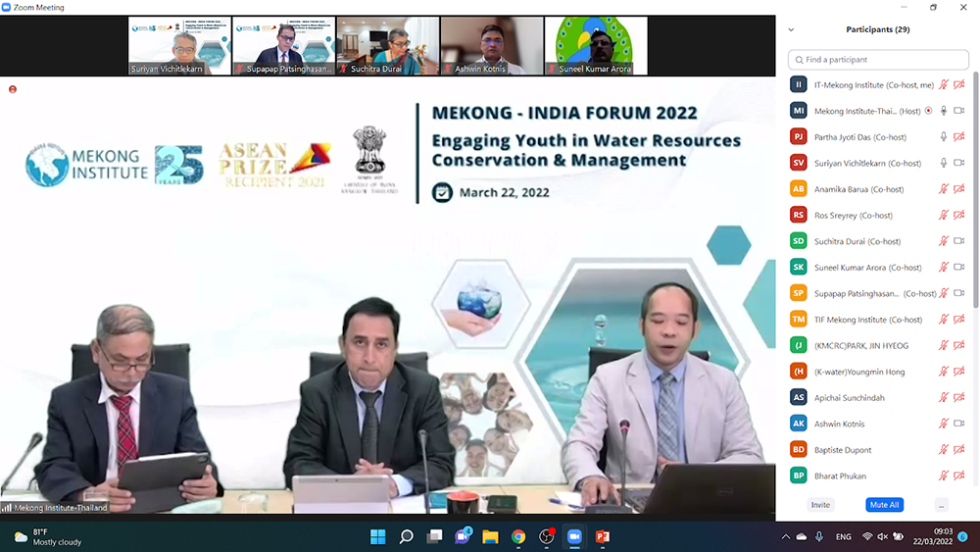Click video icon for Ashwin Kotnis row
This screenshot has height=552, width=980.
click(958, 424)
